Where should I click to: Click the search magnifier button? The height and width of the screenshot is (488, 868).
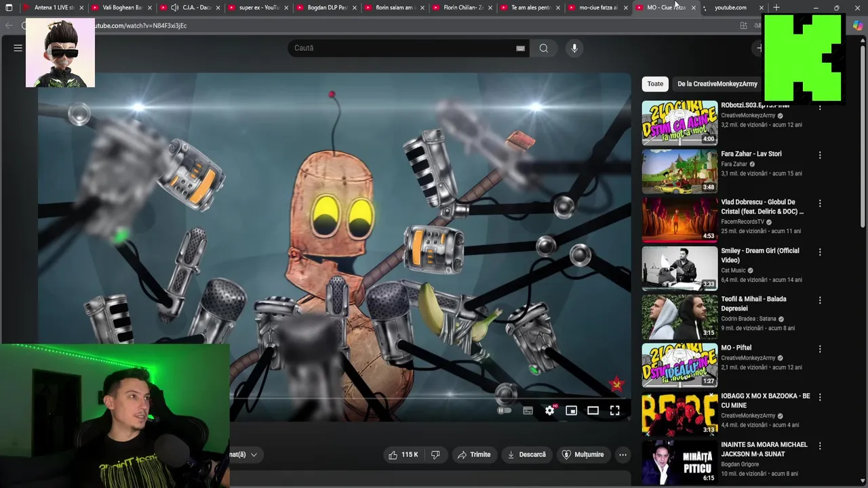543,48
